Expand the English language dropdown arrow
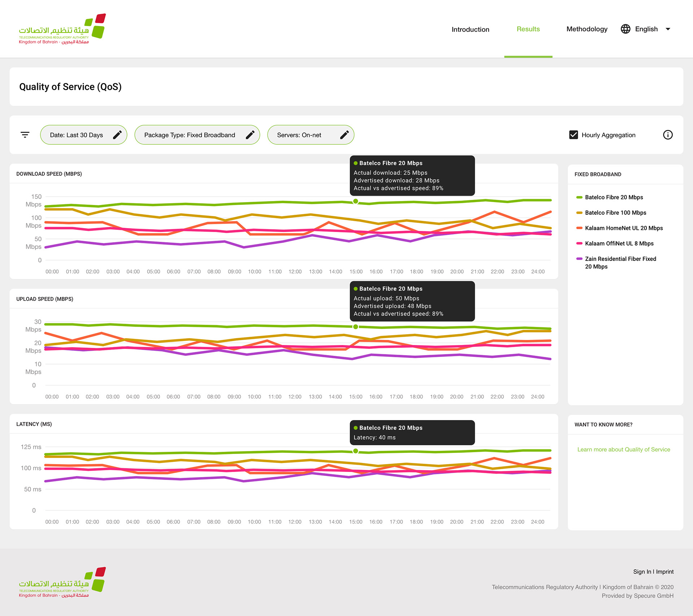The image size is (693, 616). tap(668, 29)
